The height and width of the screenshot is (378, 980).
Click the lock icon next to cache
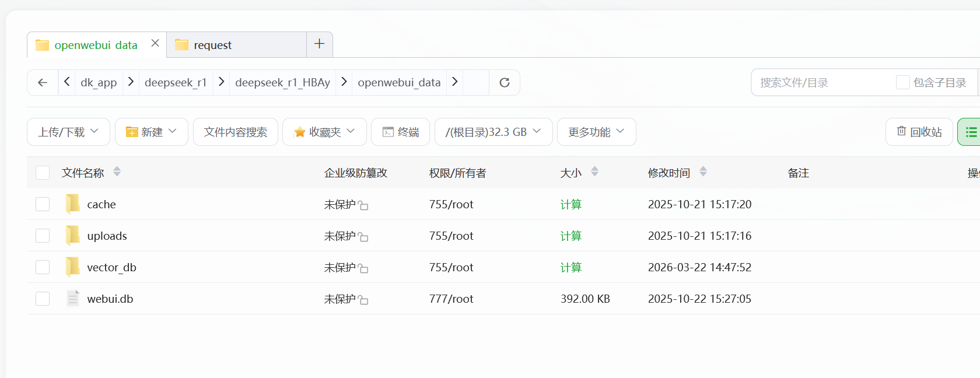(363, 205)
